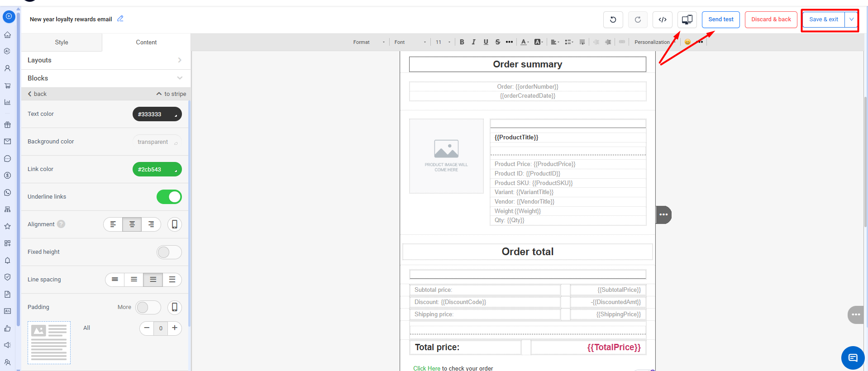Apply bold formatting in text toolbar

coord(462,42)
